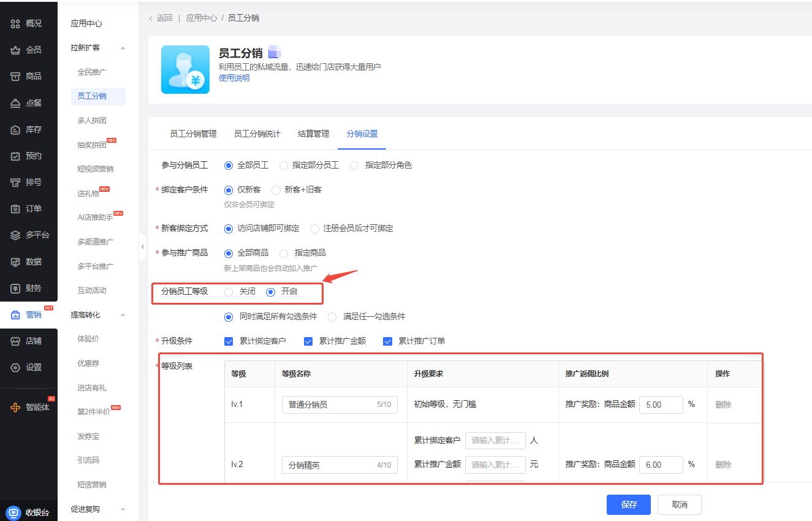Open the 设置 gear icon in sidebar
The height and width of the screenshot is (521, 812).
pos(16,367)
